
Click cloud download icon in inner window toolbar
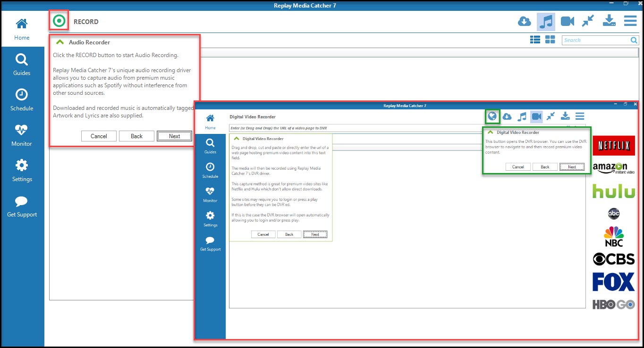pyautogui.click(x=507, y=116)
